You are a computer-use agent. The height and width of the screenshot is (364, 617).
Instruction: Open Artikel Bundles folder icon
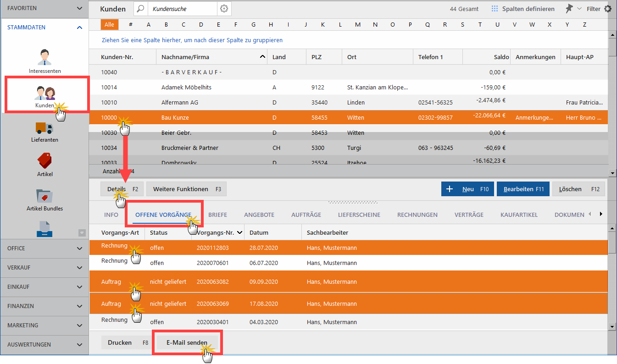click(44, 196)
